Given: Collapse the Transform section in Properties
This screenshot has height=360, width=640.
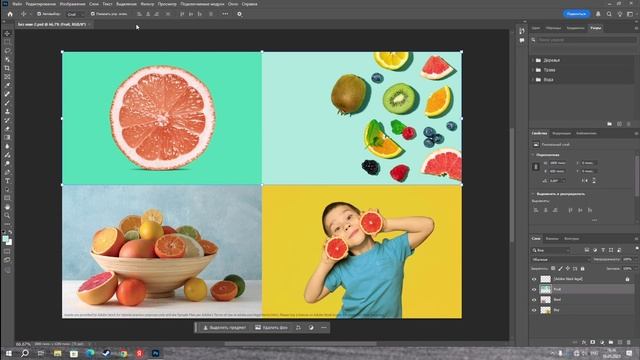Looking at the screenshot, I should tap(533, 155).
